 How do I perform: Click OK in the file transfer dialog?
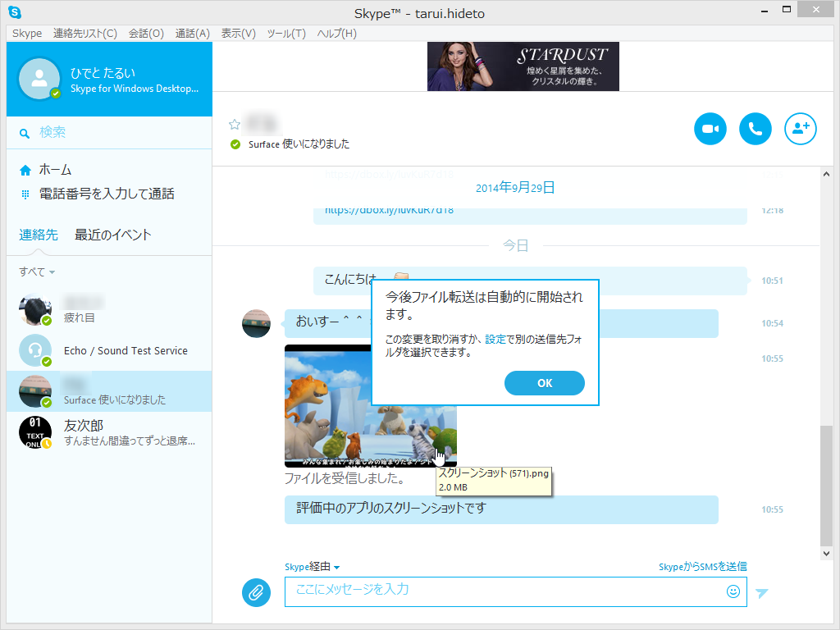[545, 383]
